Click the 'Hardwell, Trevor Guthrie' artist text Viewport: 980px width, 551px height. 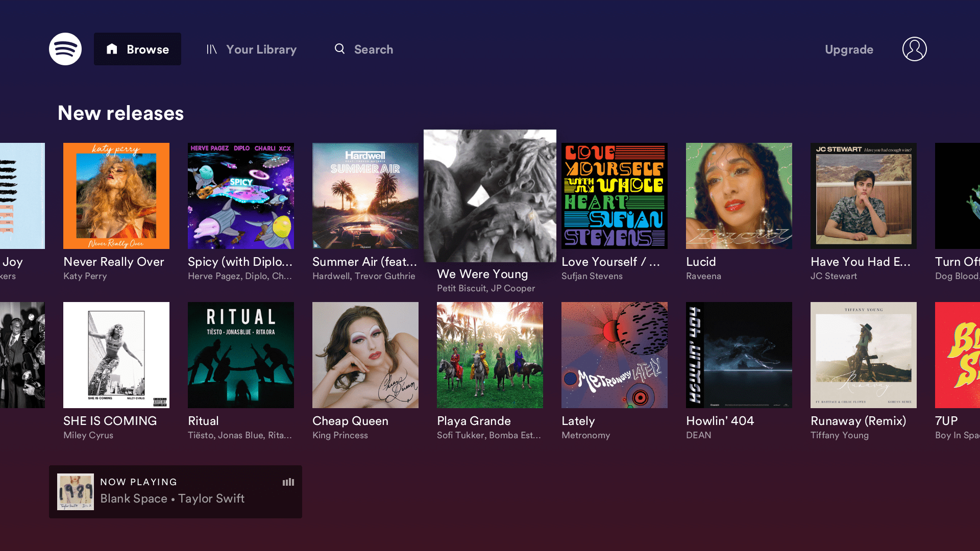point(364,276)
